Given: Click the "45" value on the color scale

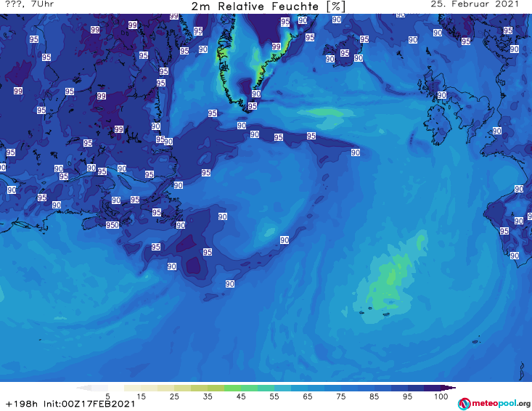Looking at the screenshot, I should coord(241,396).
